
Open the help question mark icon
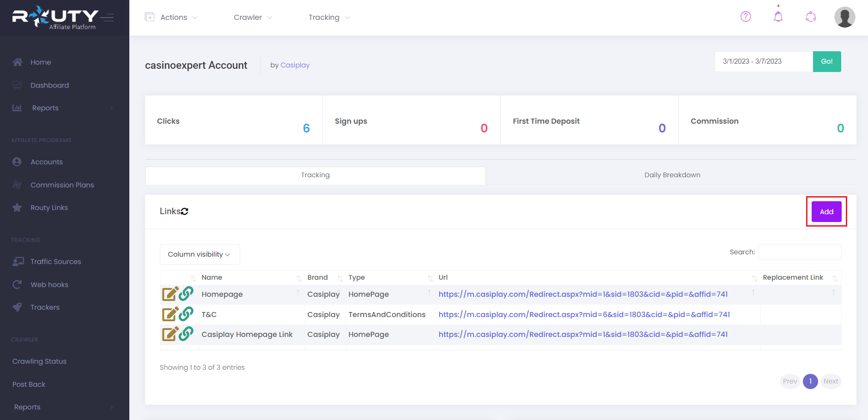pyautogui.click(x=746, y=17)
